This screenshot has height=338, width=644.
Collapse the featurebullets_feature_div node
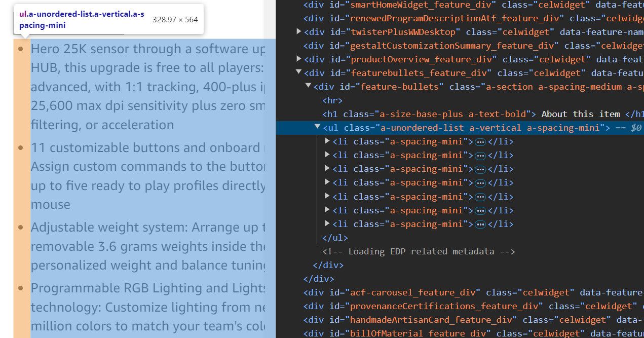pos(299,73)
